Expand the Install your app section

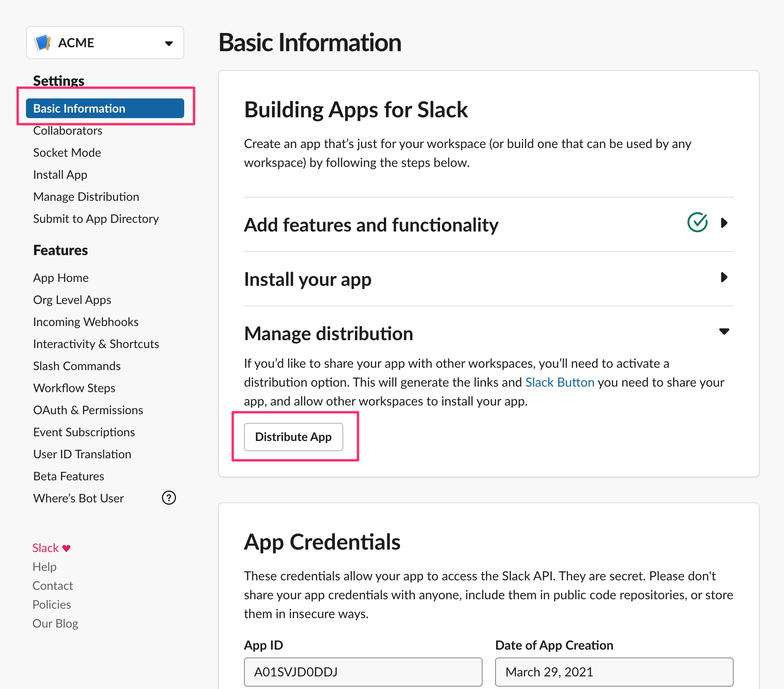pos(723,278)
